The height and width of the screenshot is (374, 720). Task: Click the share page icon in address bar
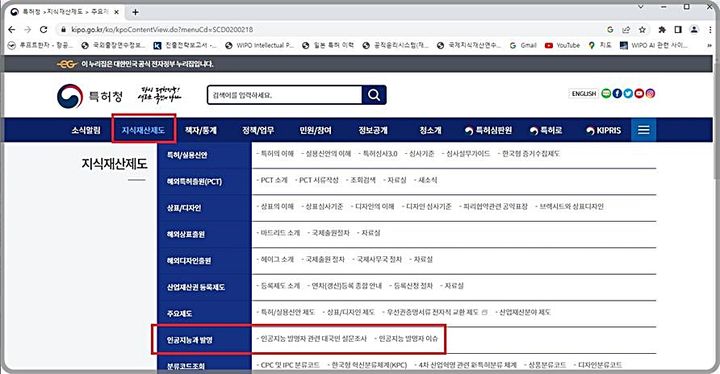[x=626, y=29]
